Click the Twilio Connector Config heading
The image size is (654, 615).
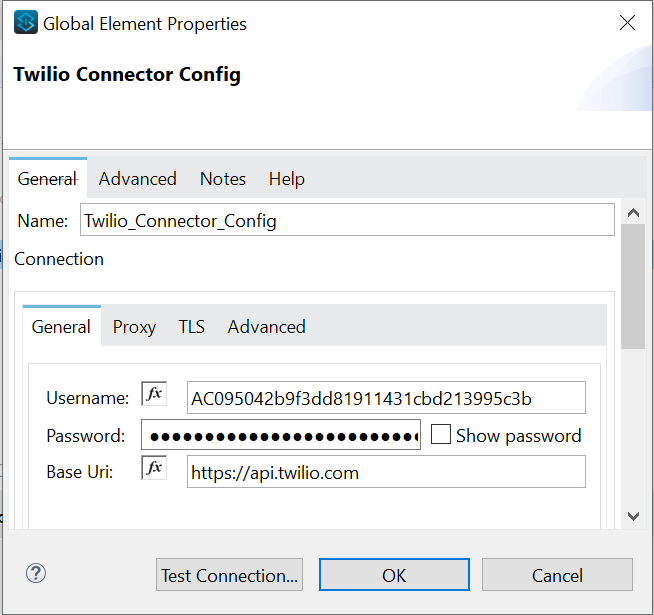(x=127, y=75)
